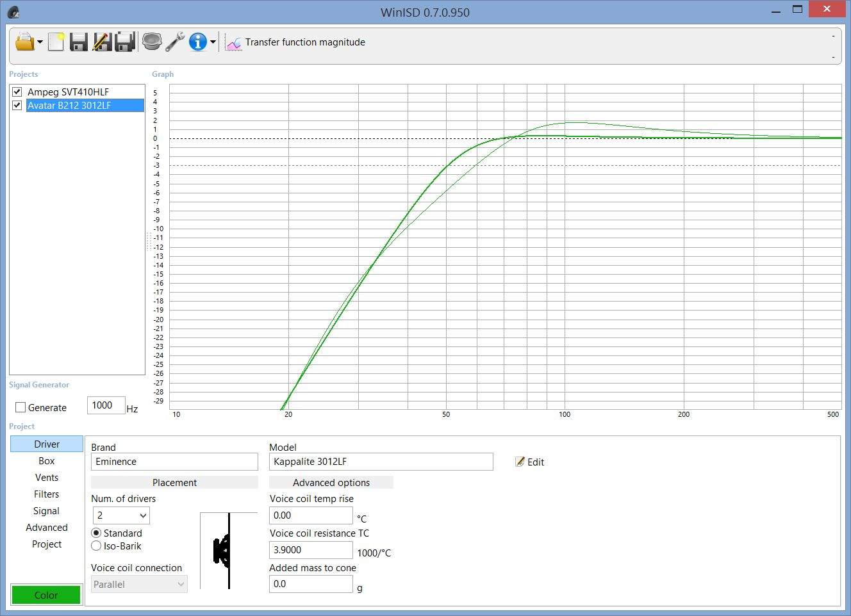Create a new project with the blank-page icon

[56, 42]
